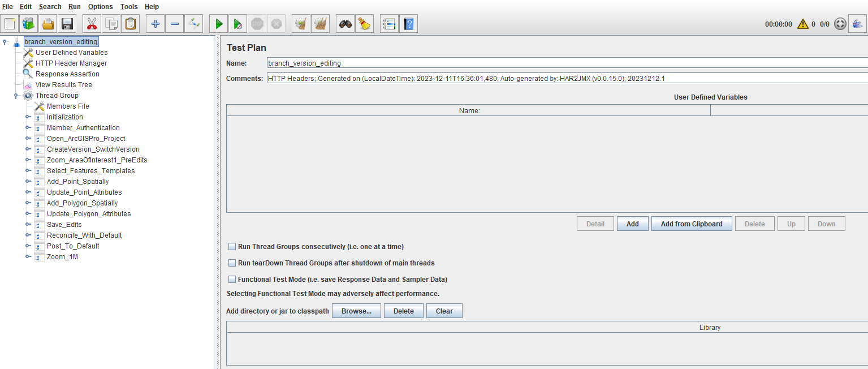
Task: Open the File menu
Action: point(8,7)
